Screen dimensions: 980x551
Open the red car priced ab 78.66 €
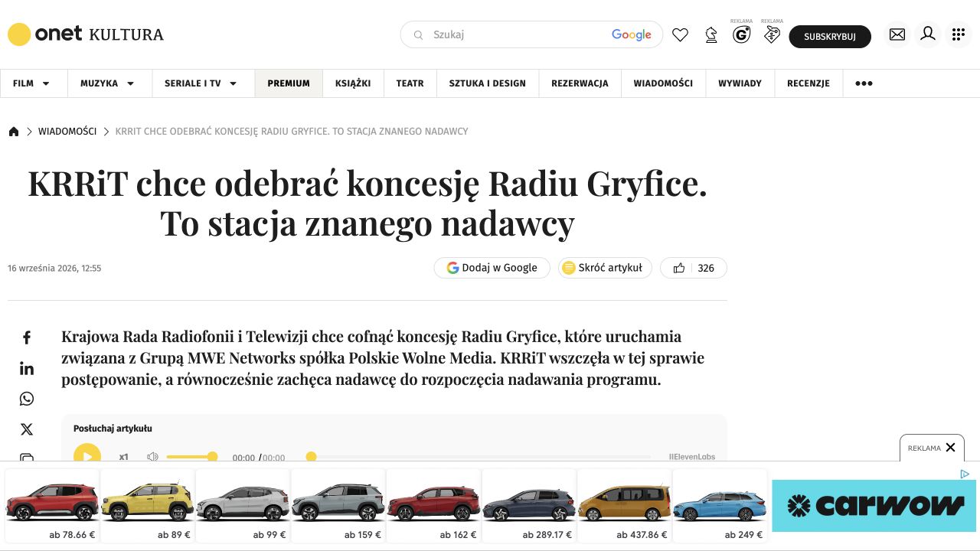[x=52, y=506]
